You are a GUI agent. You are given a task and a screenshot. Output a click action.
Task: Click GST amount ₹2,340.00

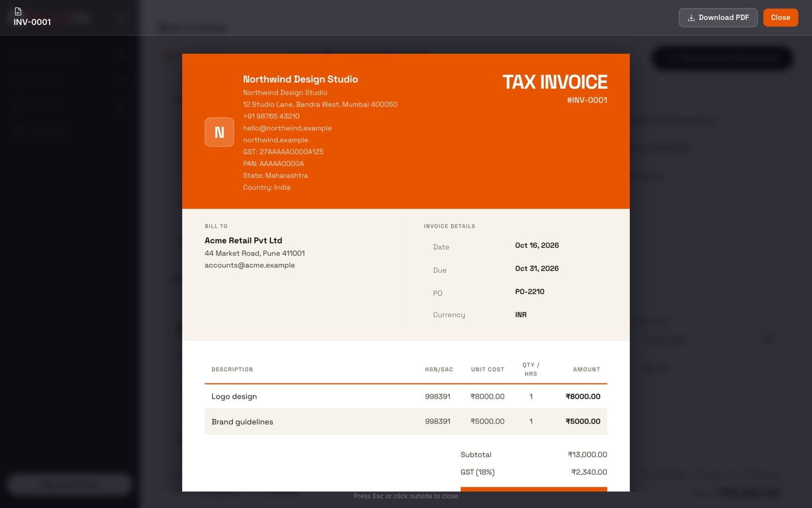tap(589, 472)
